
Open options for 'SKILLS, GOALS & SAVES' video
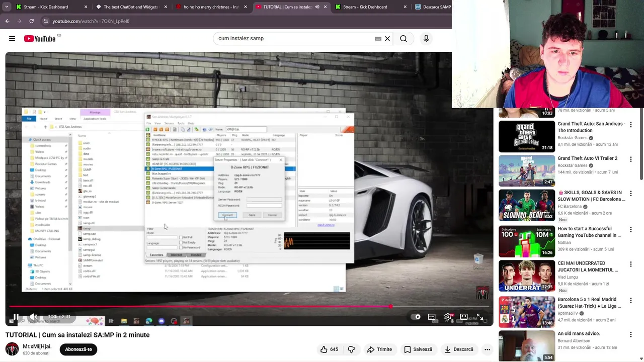coord(630,194)
